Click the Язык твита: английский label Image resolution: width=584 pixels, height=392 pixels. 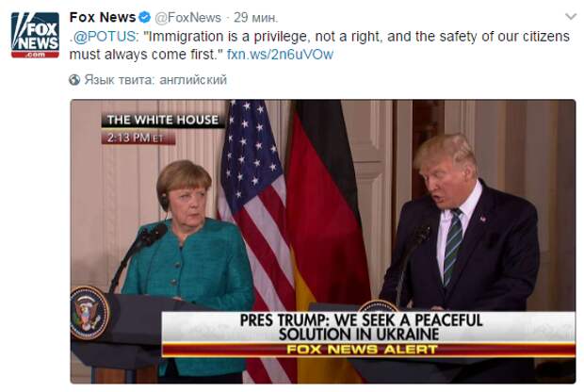[x=155, y=80]
